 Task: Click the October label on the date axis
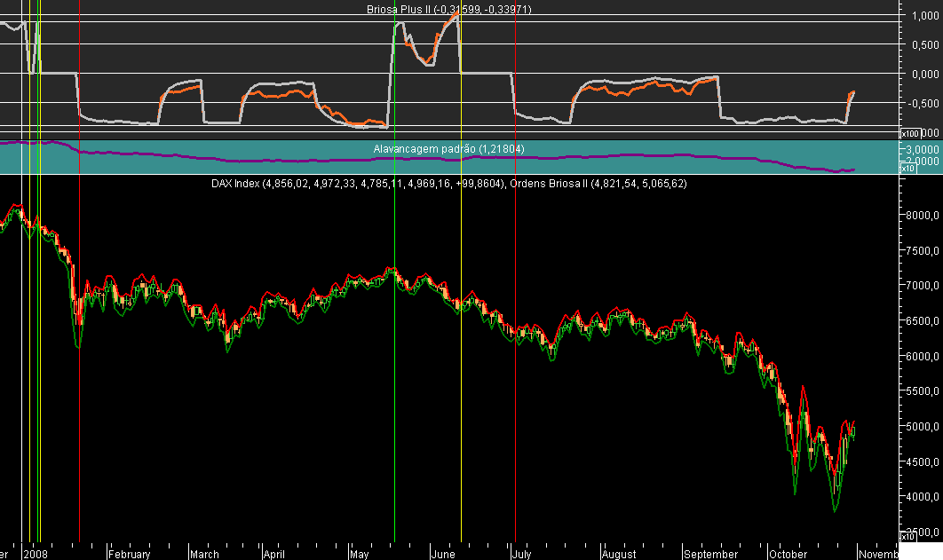pyautogui.click(x=788, y=554)
